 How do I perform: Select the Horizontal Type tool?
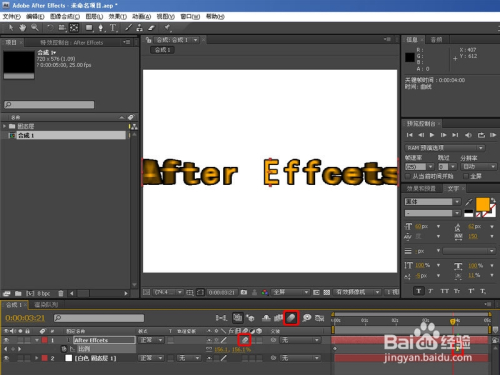tap(113, 28)
